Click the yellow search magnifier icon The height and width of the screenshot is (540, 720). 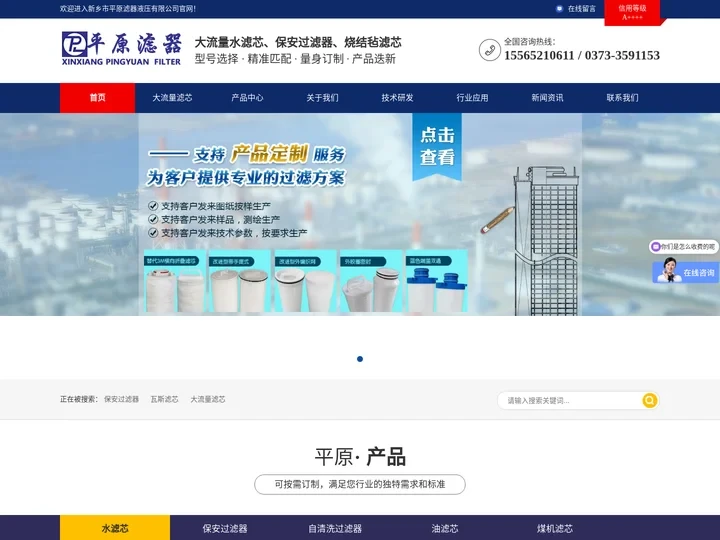pos(649,400)
